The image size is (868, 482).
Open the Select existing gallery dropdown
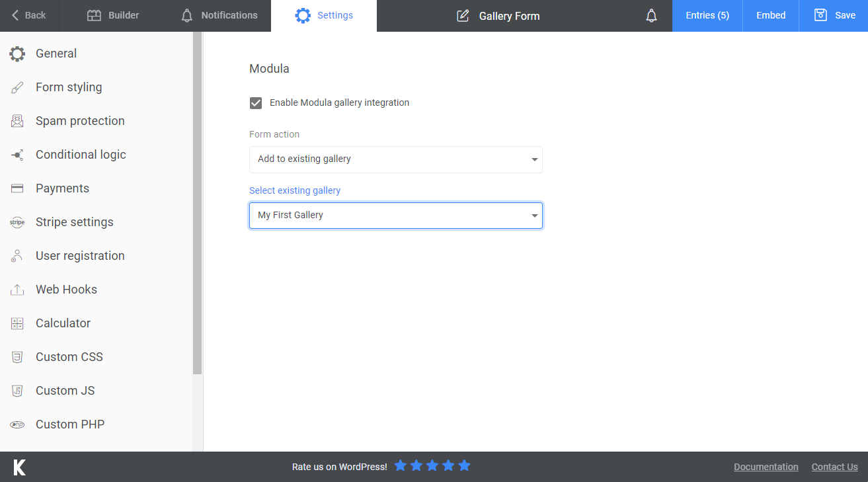396,216
